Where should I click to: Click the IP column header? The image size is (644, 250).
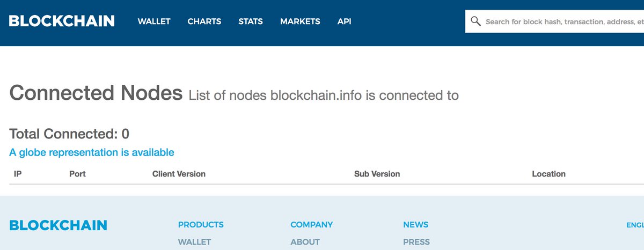(17, 174)
